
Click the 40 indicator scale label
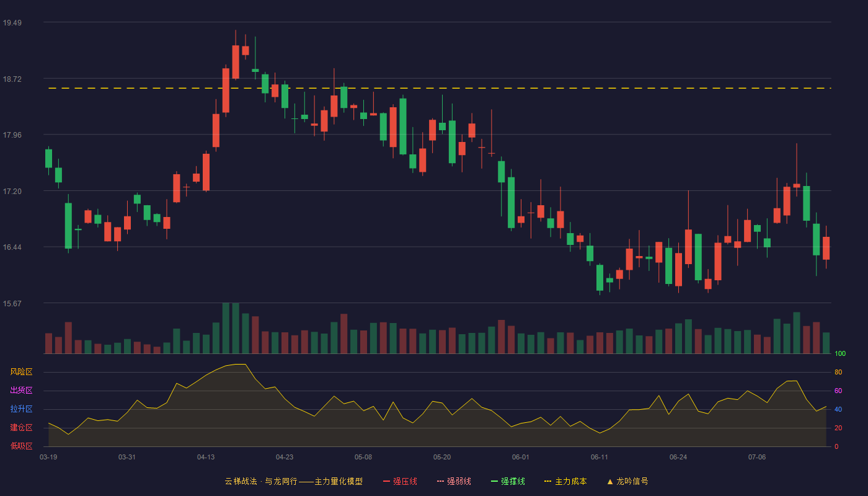(x=838, y=409)
